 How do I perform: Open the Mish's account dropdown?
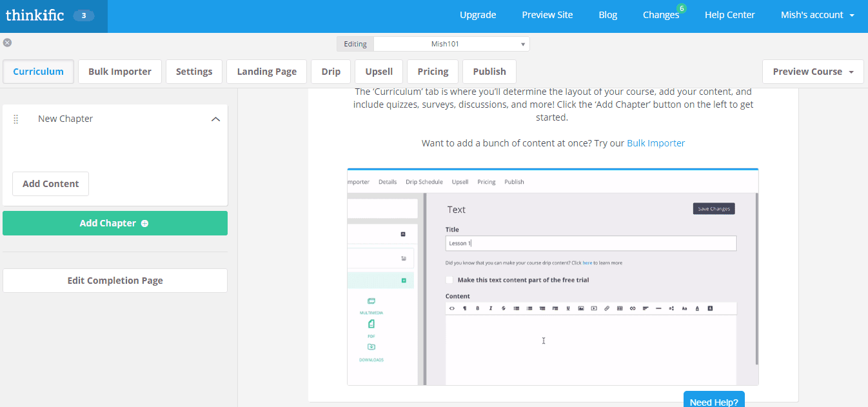point(818,15)
